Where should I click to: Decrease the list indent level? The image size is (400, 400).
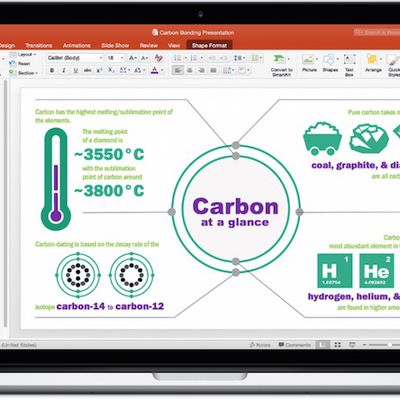point(212,58)
